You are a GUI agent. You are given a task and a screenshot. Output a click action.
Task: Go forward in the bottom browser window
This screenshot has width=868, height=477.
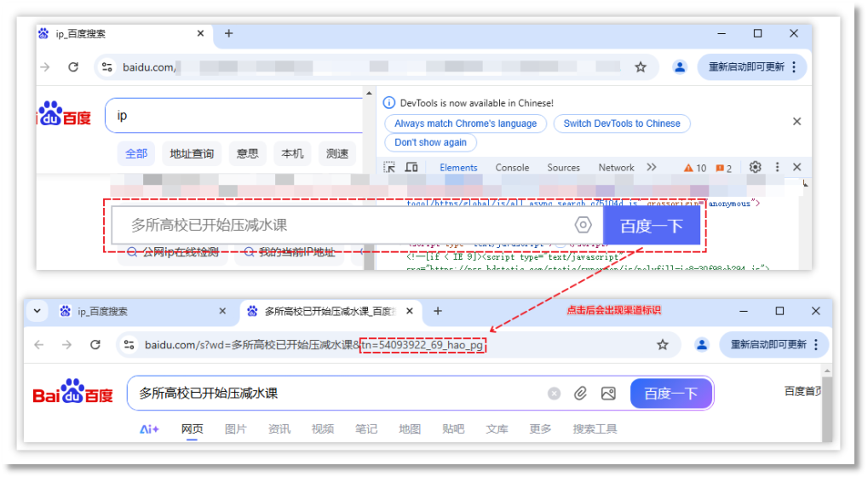[x=66, y=345]
